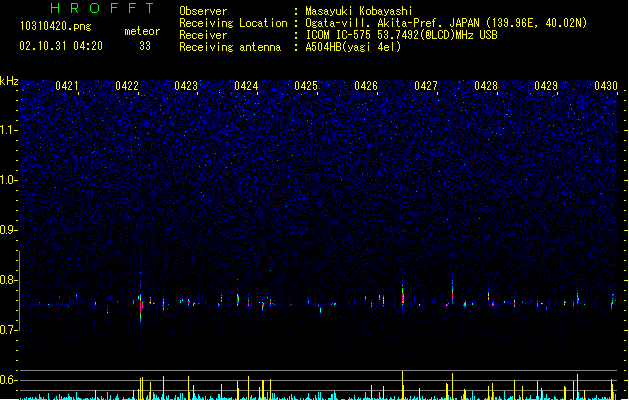Click the 0422 time marker
This screenshot has width=629, height=400.
tap(127, 86)
